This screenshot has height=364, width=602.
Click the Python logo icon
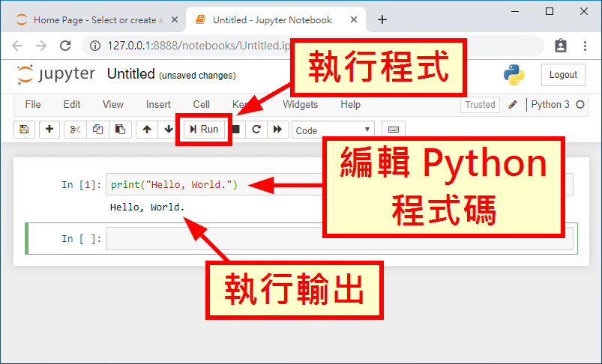coord(514,75)
